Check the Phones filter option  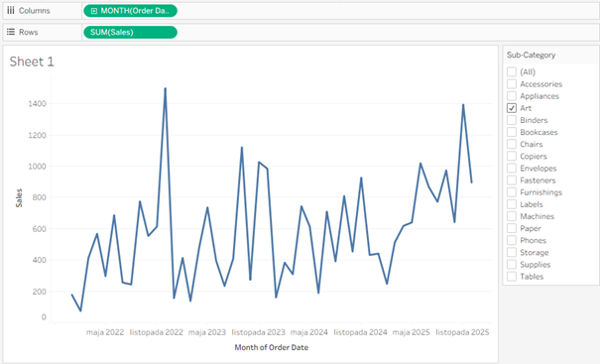pyautogui.click(x=512, y=240)
